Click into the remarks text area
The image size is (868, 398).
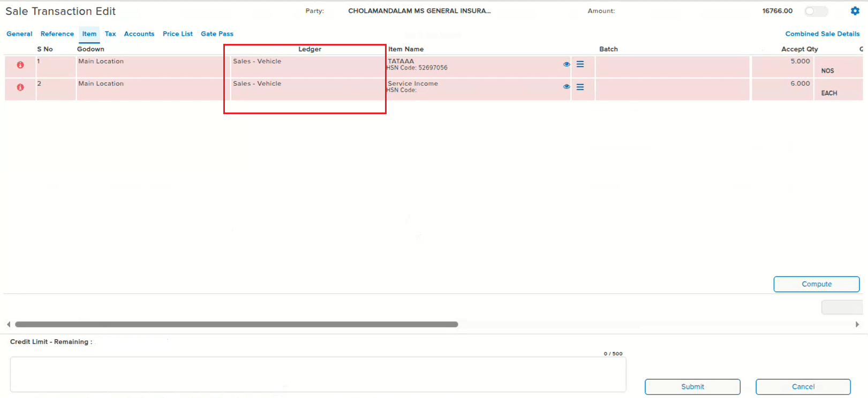(x=318, y=374)
